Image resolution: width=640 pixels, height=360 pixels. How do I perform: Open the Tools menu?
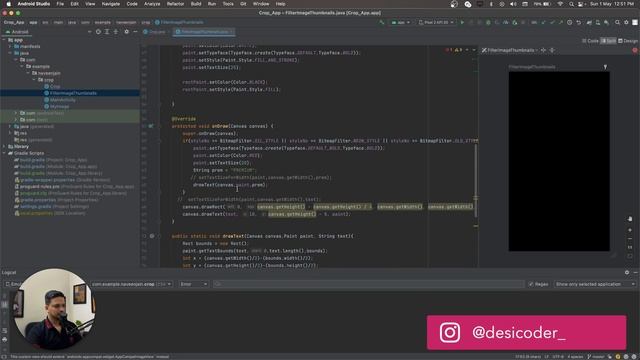(228, 4)
